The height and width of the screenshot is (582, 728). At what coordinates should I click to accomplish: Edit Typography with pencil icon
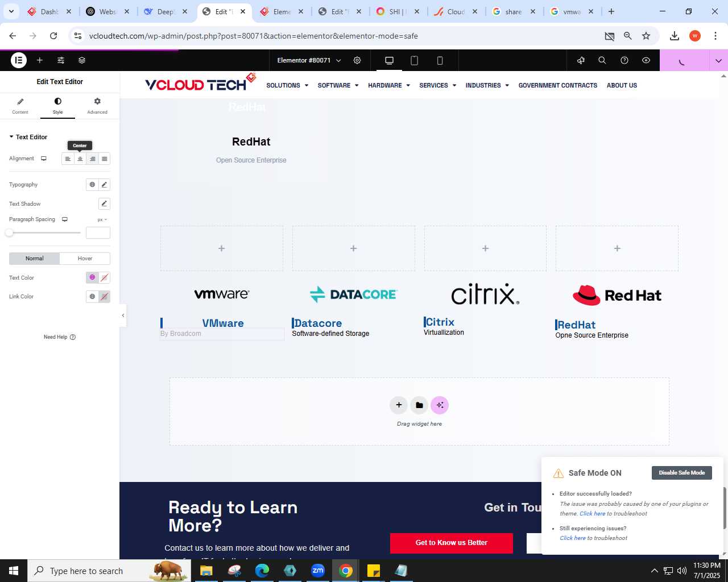coord(104,185)
